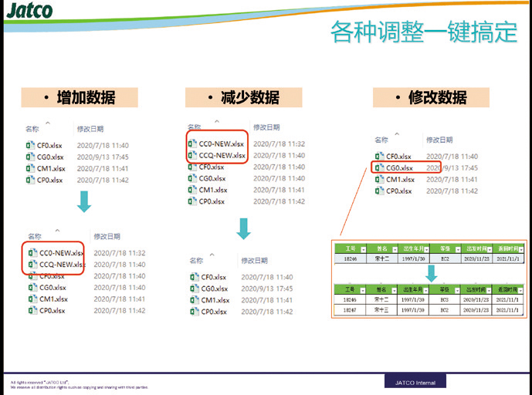This screenshot has height=395, width=532.
Task: Select the 增加数据 heading label
Action: tap(80, 97)
